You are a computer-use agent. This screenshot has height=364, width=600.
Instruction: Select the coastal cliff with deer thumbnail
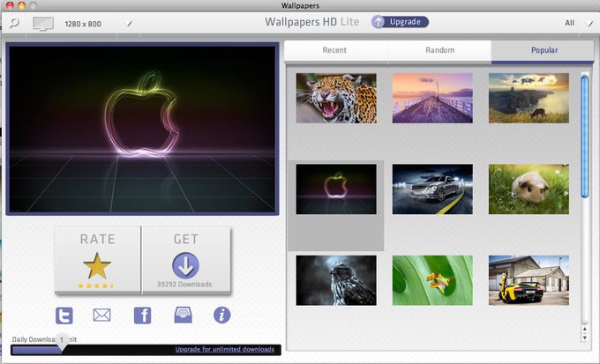[x=529, y=98]
